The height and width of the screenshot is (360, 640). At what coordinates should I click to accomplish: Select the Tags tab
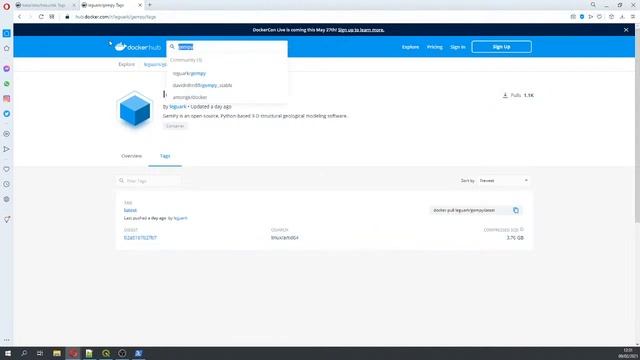(x=165, y=156)
